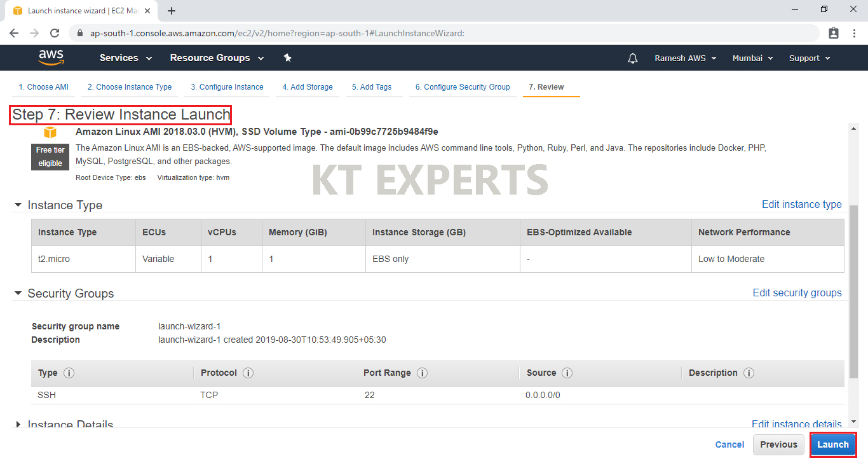Click the 0.0.0.0/0 source value
This screenshot has height=461, width=868.
coord(543,395)
